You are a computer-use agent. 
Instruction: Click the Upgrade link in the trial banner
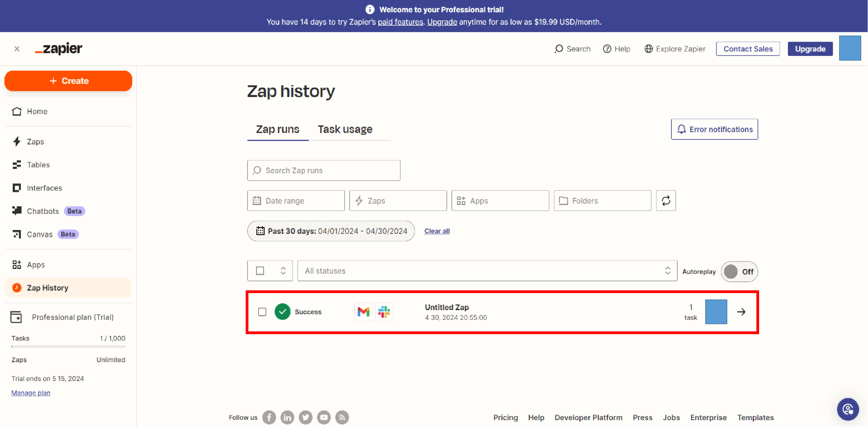click(x=442, y=22)
